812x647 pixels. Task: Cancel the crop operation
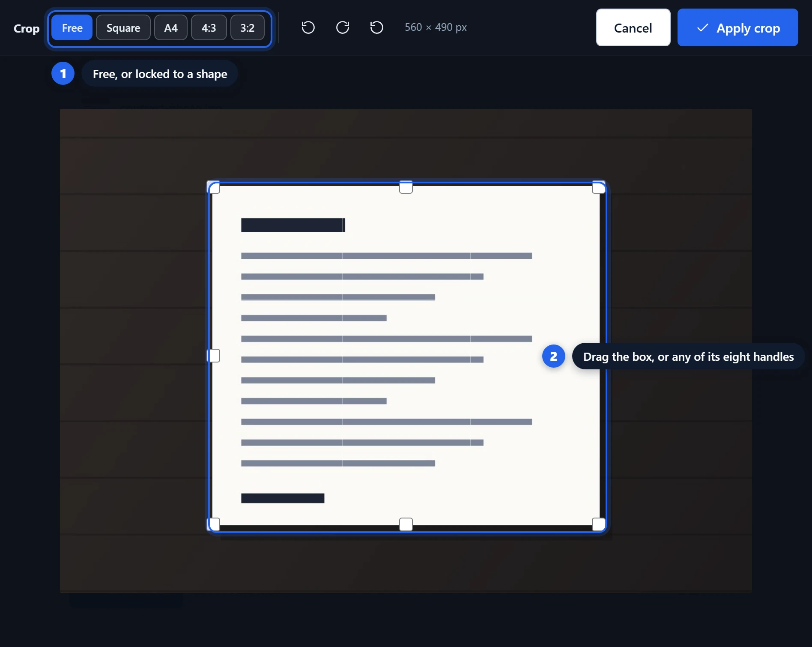point(633,27)
